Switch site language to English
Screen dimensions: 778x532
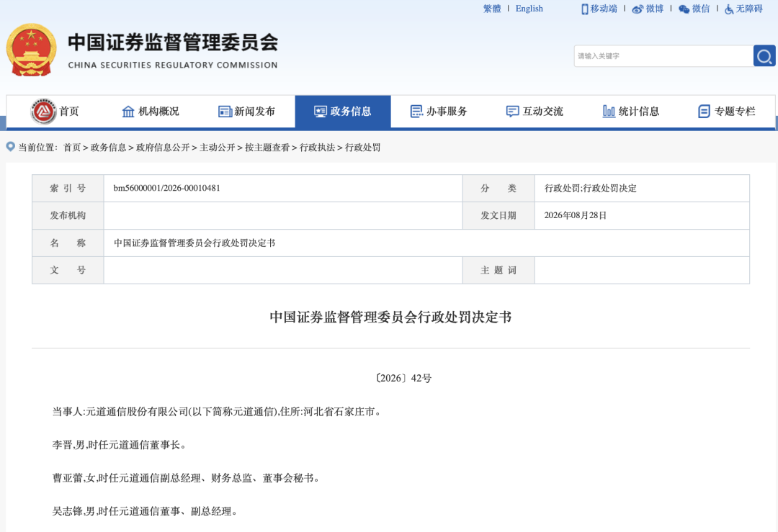coord(529,9)
